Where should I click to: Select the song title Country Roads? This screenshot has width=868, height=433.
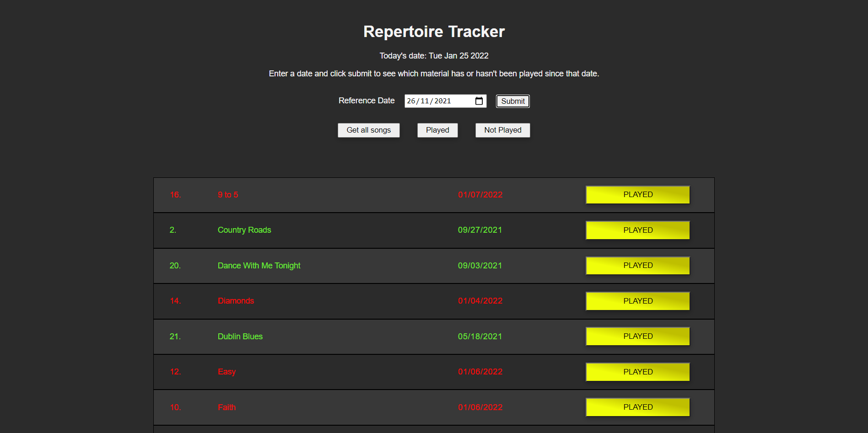(x=244, y=230)
